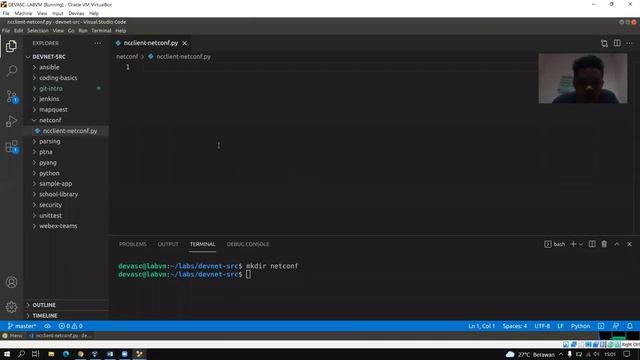This screenshot has height=360, width=640.
Task: Expand the ptna folder
Action: click(x=46, y=152)
